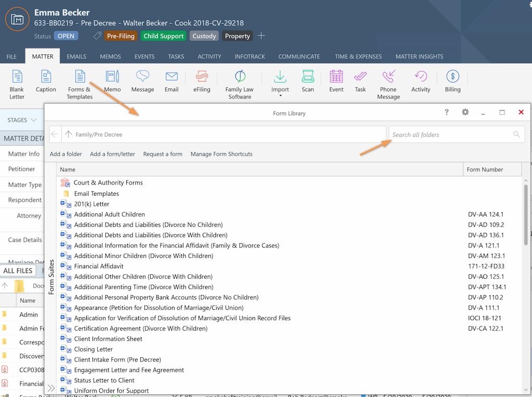Open the ALL FILES tab
This screenshot has height=397, width=532.
(x=18, y=270)
